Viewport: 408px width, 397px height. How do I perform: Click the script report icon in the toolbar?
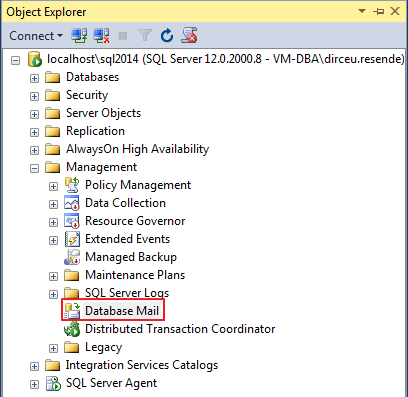(x=189, y=36)
